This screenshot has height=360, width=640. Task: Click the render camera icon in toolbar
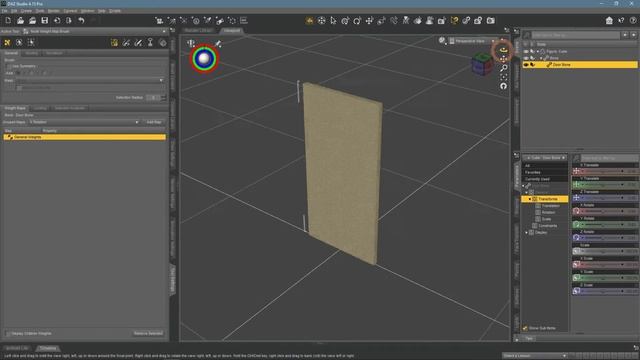(x=491, y=20)
